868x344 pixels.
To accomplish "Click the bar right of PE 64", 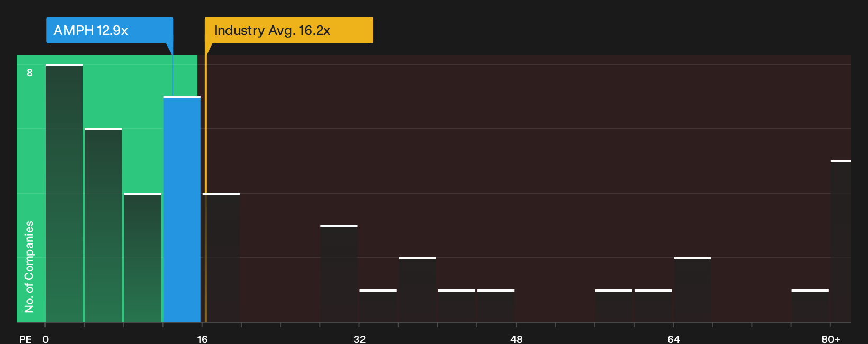I will (692, 289).
